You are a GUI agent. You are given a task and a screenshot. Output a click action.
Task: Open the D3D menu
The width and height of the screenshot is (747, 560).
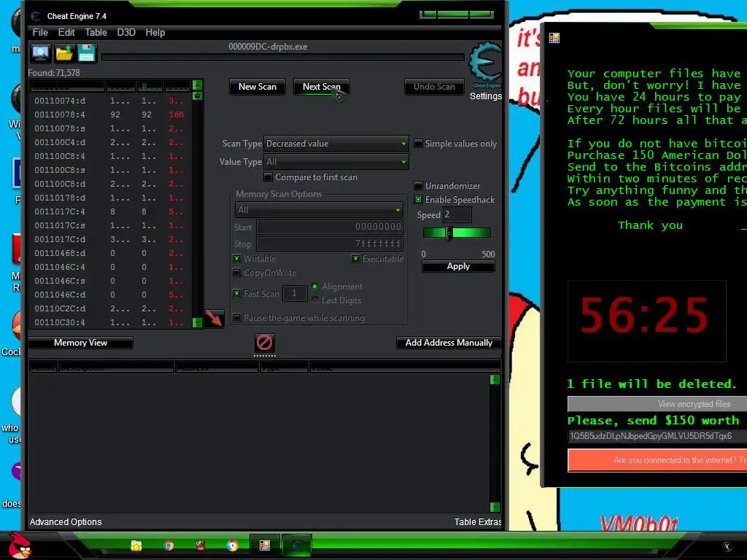click(x=126, y=32)
